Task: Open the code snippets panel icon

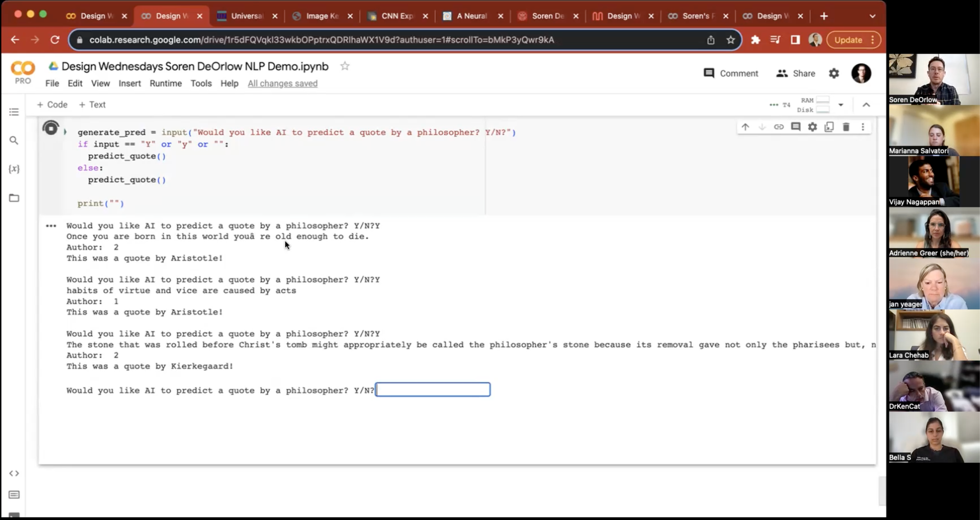Action: 14,473
